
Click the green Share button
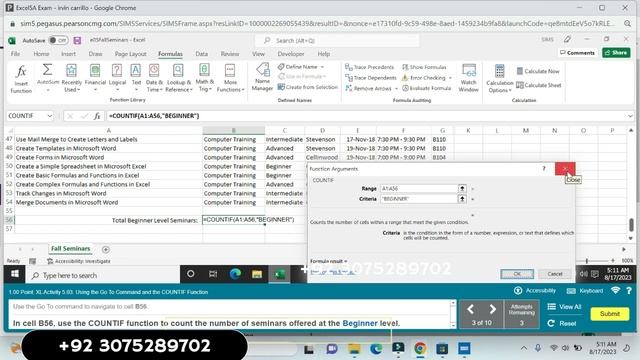[616, 53]
